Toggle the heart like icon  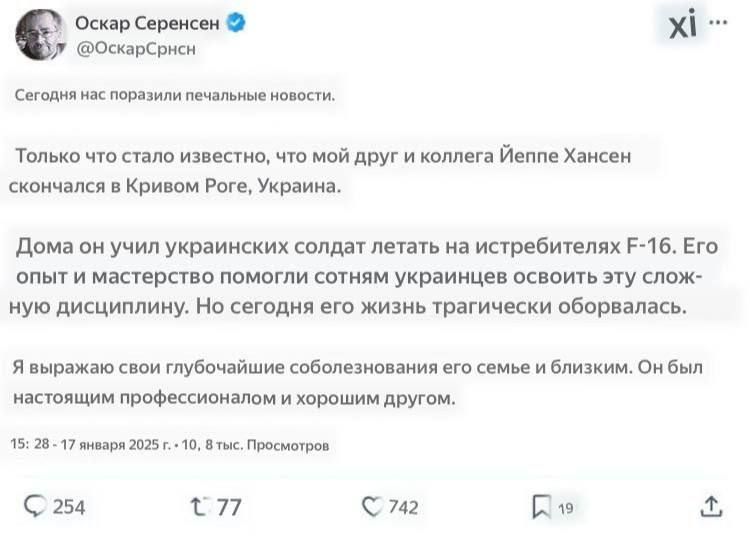(x=372, y=507)
